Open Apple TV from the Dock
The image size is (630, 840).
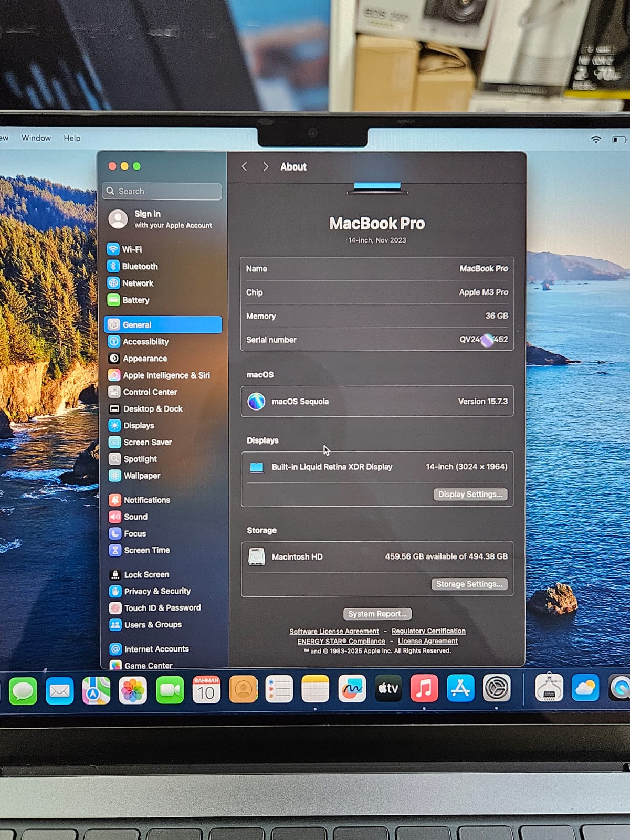pos(388,688)
